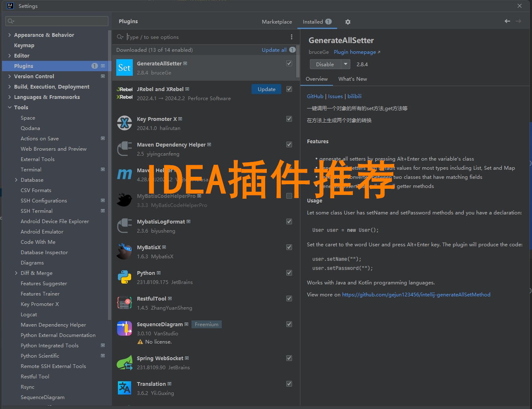Toggle the RestfulTool checkbox
This screenshot has height=409, width=532.
[x=289, y=298]
